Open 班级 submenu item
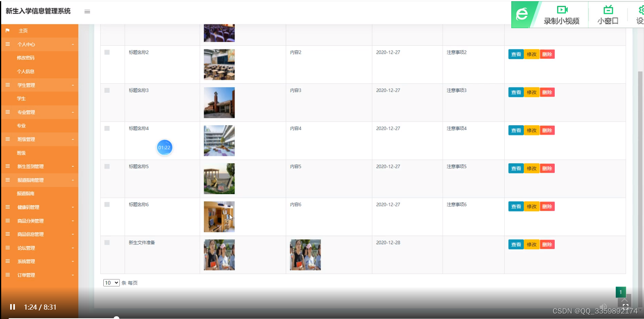Viewport: 644px width, 319px height. click(x=21, y=153)
